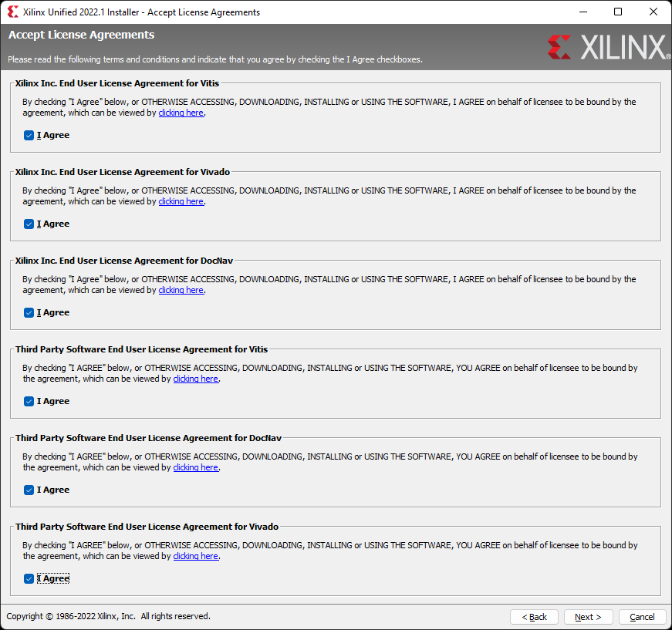
Task: Click 'Third Party Software End User License Agreement for Vivado' title
Action: pos(147,527)
